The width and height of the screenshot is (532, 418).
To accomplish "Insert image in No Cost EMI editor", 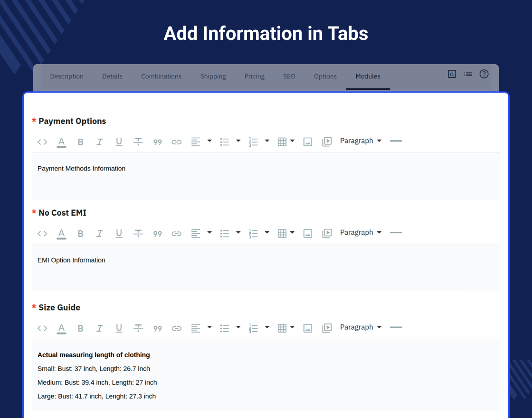I will click(308, 233).
